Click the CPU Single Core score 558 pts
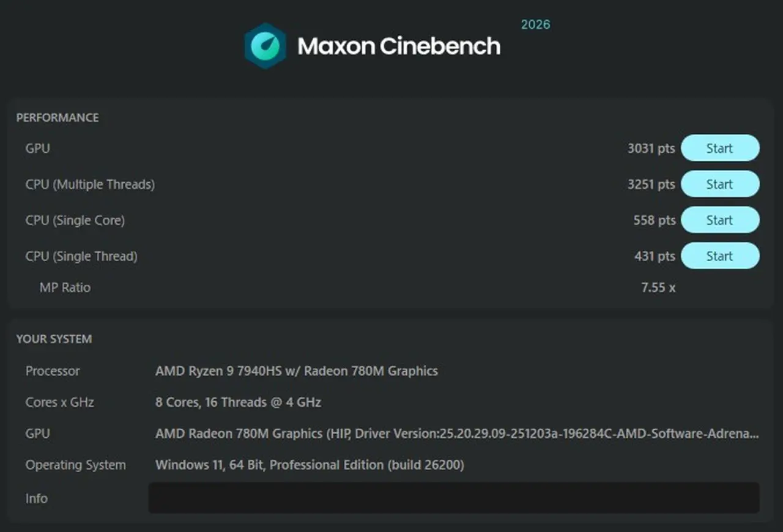This screenshot has width=783, height=532. pos(654,220)
